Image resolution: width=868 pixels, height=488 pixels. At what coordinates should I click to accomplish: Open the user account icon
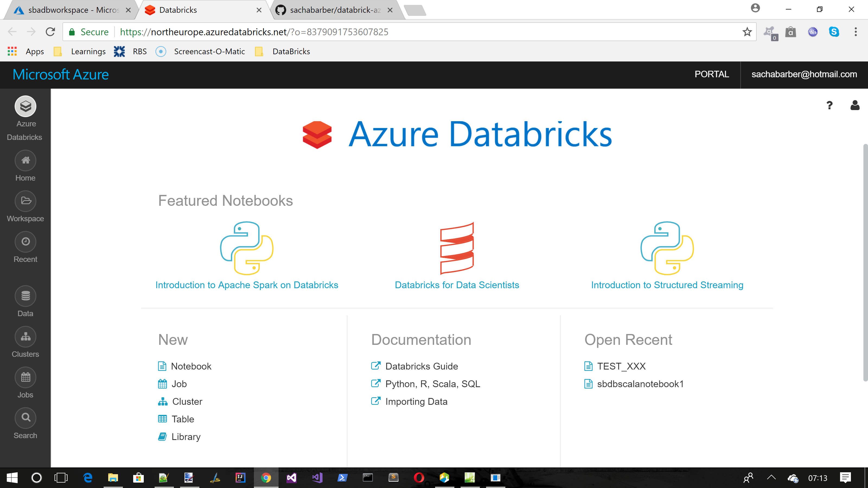854,105
